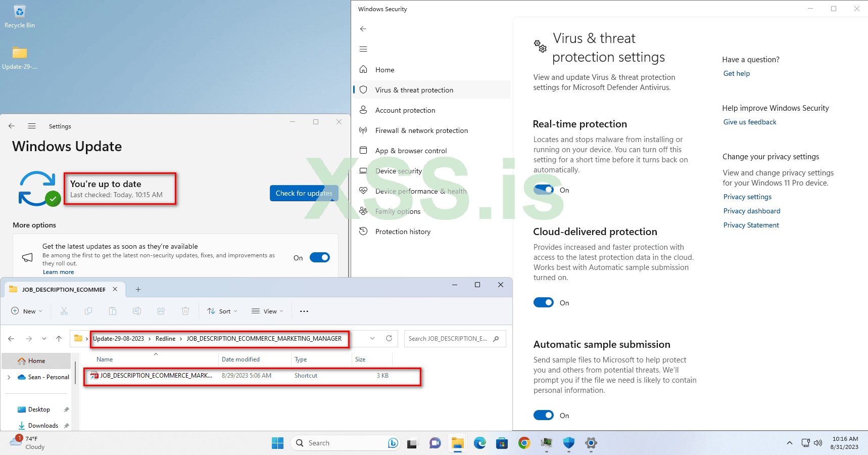Open Windows Security shield in the taskbar
Screen dimensions: 868x455
coord(568,443)
